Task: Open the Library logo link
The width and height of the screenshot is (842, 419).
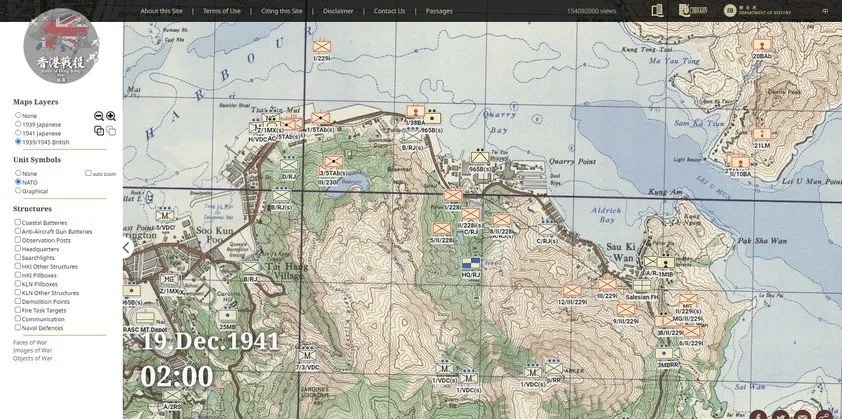Action: [692, 10]
